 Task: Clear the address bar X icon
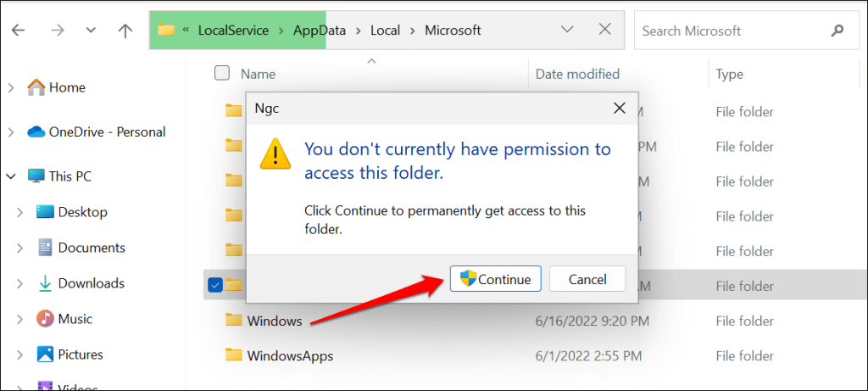click(x=605, y=30)
